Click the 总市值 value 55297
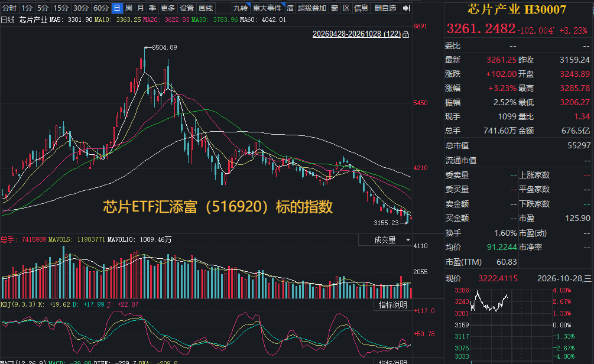Viewport: 594px width, 364px height. [579, 145]
